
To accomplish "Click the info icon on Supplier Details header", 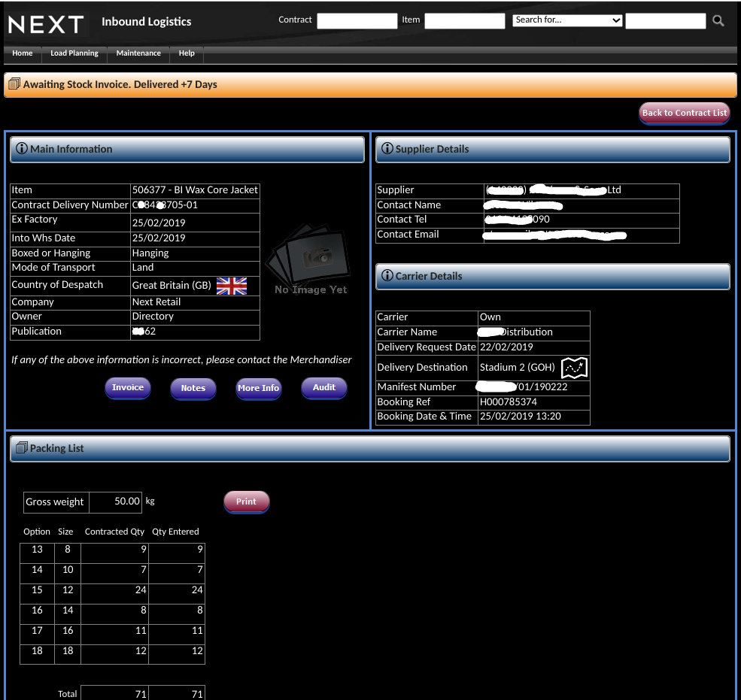I will [x=387, y=149].
